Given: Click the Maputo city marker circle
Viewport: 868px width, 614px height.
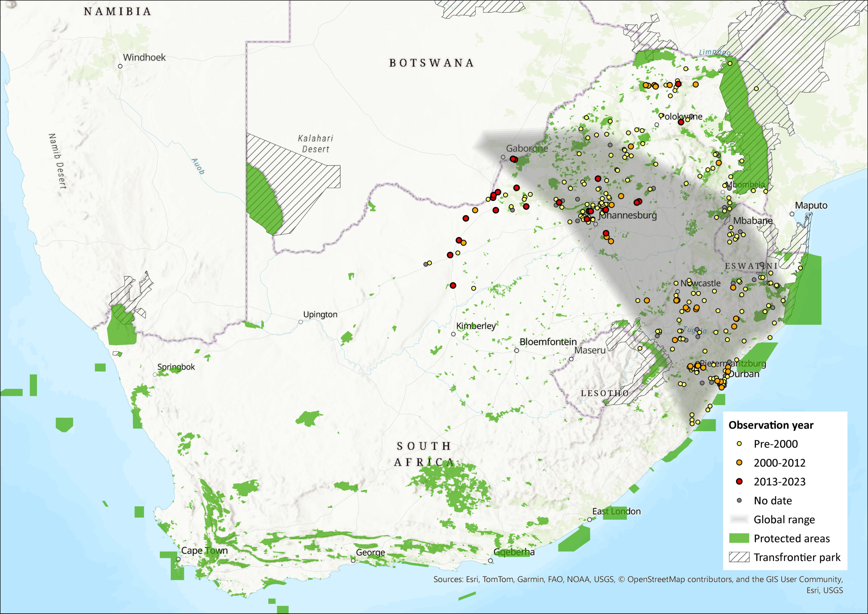Looking at the screenshot, I should click(792, 214).
